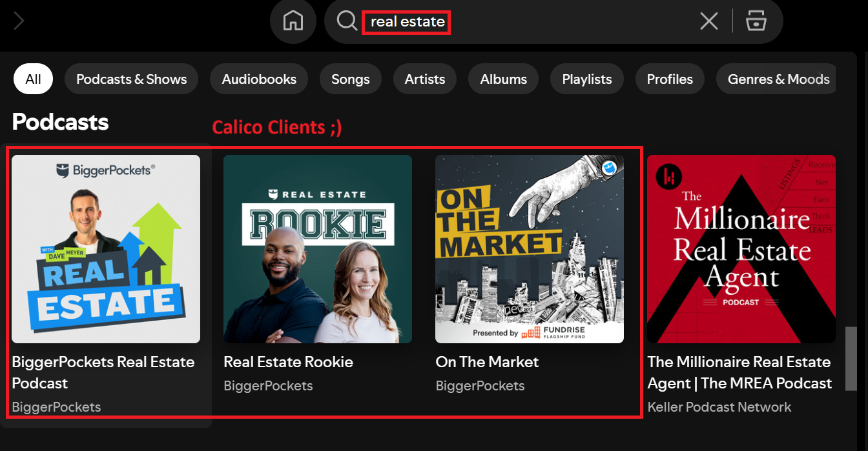
Task: Show the Albums filter results
Action: (x=504, y=79)
